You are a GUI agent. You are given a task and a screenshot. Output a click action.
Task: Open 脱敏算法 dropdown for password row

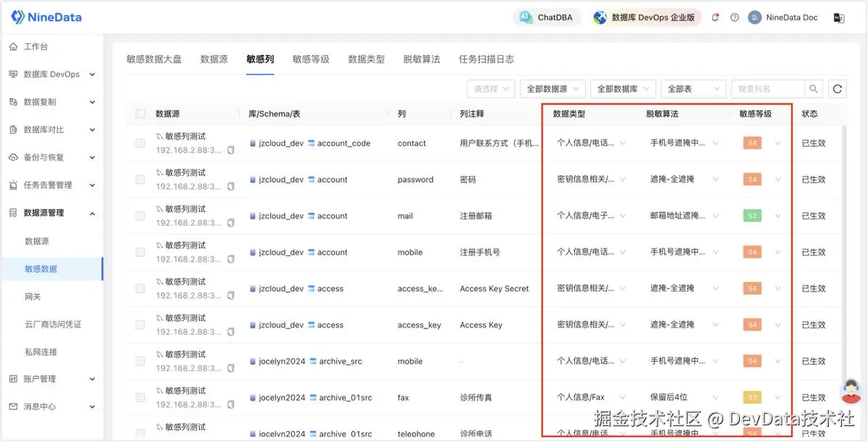coord(684,179)
